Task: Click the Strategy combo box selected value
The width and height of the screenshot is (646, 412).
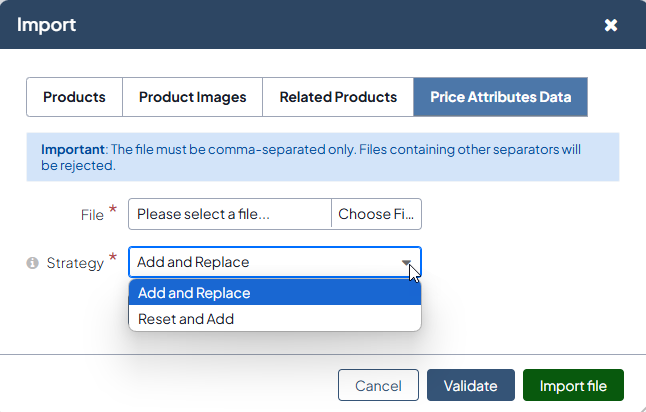Action: [x=260, y=263]
